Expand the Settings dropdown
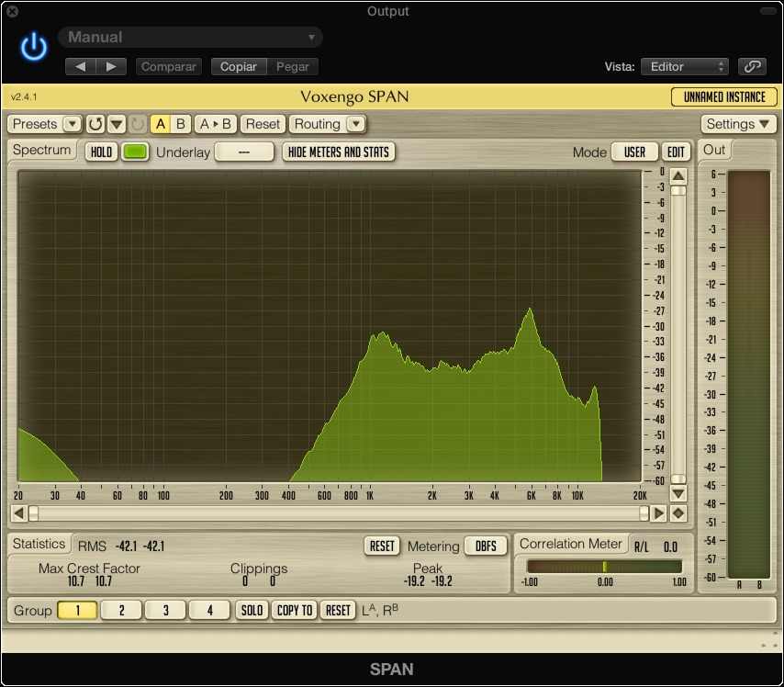The width and height of the screenshot is (784, 687). [739, 124]
